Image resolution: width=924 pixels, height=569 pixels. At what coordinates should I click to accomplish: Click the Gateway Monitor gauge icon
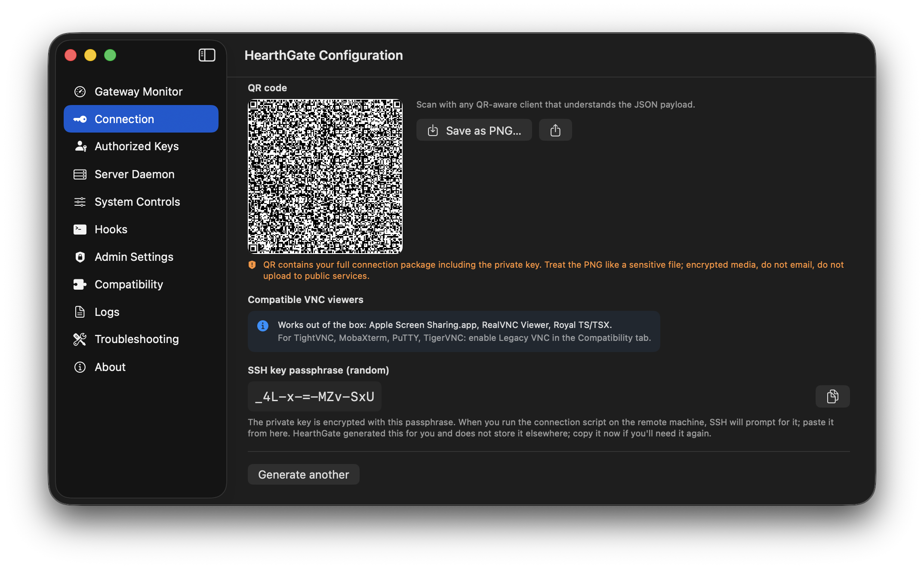point(80,92)
